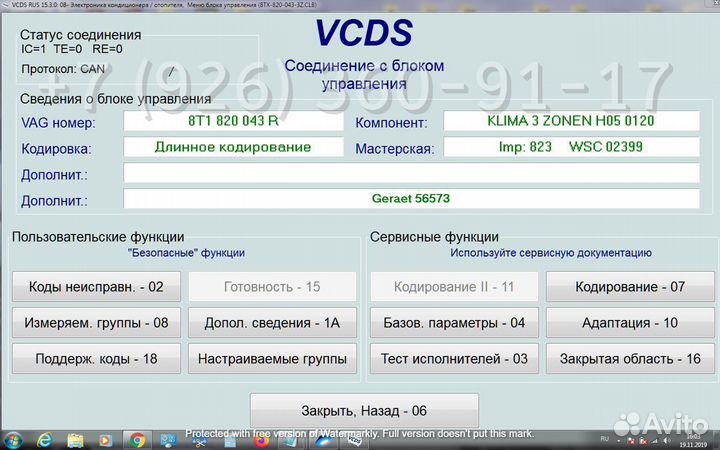
Task: Launch Internet Explorer from the taskbar
Action: coord(45,441)
